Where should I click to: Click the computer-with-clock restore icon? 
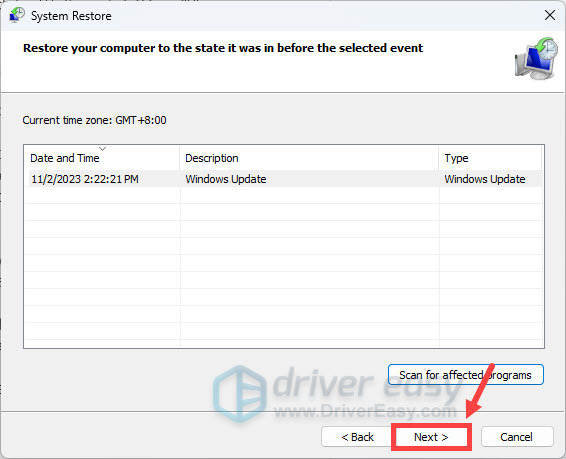point(536,58)
